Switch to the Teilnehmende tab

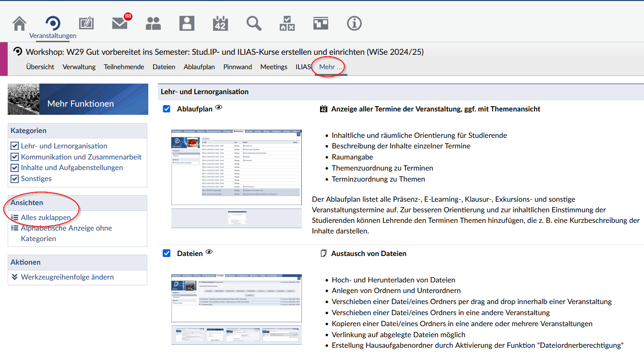point(124,67)
